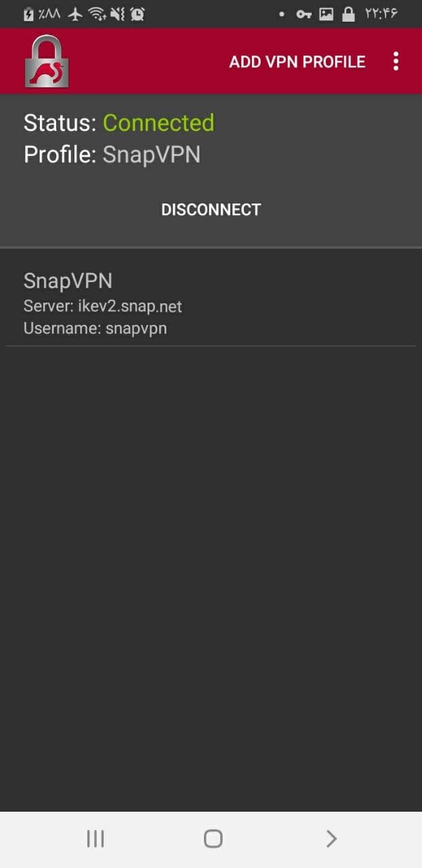Tap the image notification icon in the status bar
The image size is (422, 868).
point(326,14)
